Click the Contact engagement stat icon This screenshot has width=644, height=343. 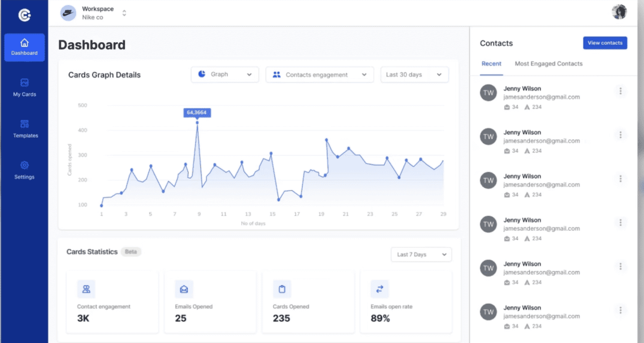[x=86, y=289]
